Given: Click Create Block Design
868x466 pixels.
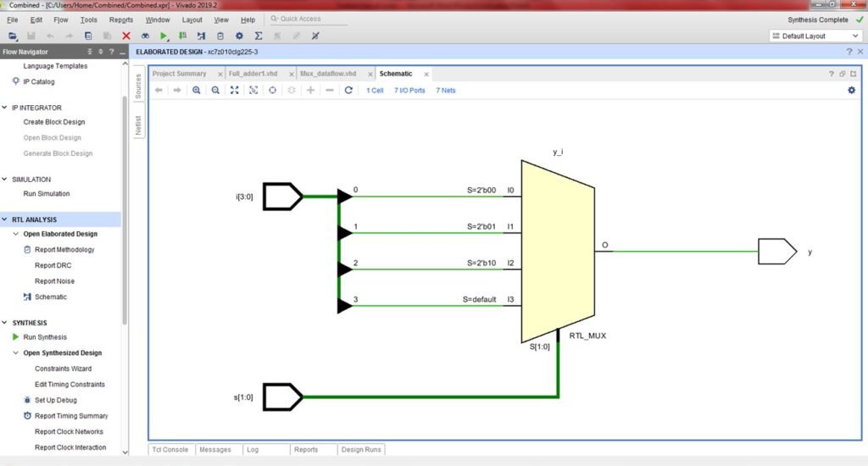Looking at the screenshot, I should pos(54,122).
